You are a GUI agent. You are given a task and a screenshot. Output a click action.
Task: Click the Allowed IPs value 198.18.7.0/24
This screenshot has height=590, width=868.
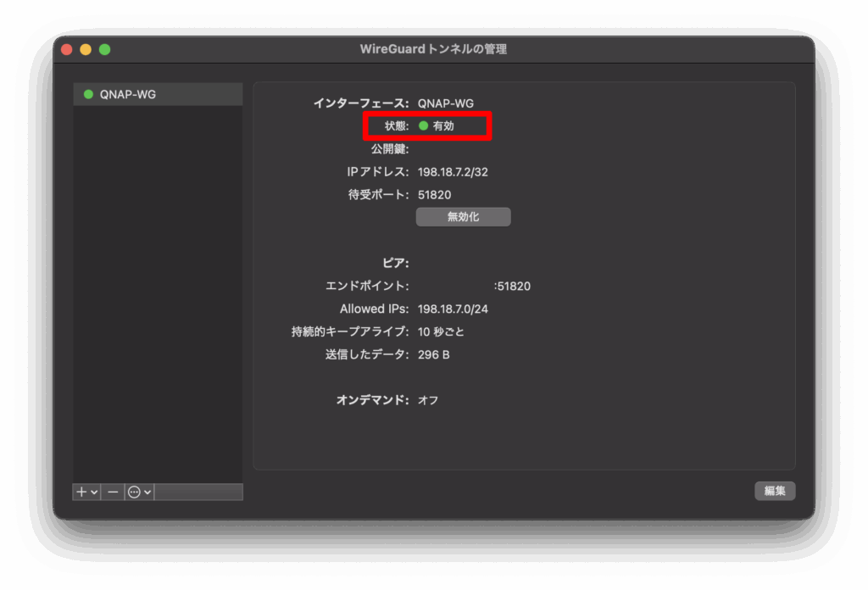click(453, 309)
